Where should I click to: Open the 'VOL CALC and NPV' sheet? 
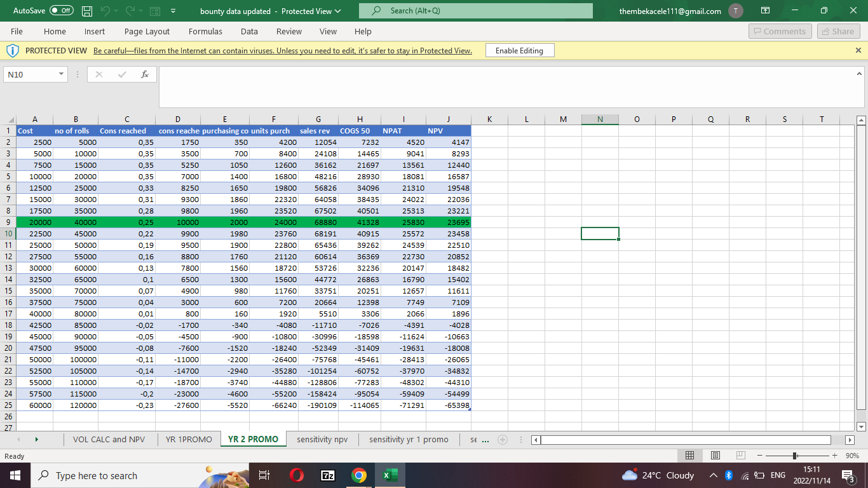tap(109, 439)
